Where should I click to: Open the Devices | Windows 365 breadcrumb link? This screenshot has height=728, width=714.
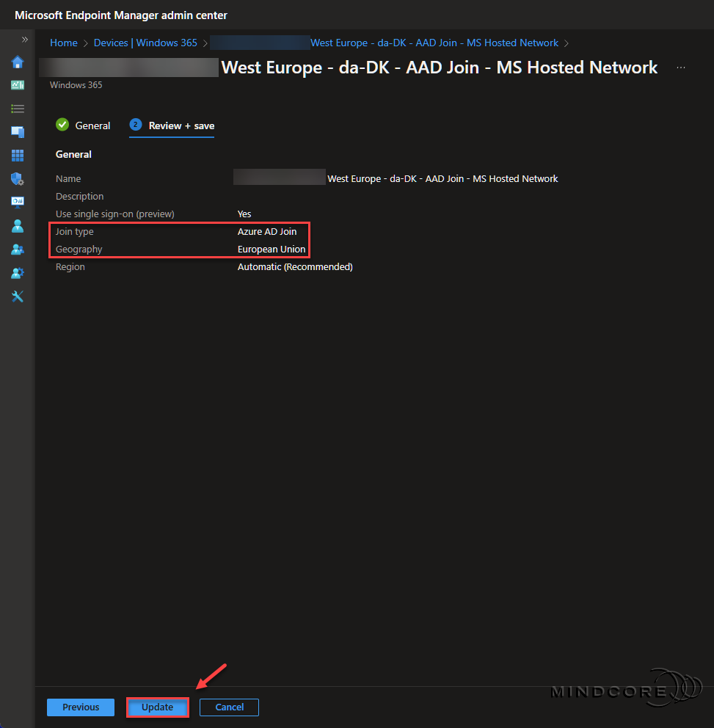pyautogui.click(x=145, y=43)
